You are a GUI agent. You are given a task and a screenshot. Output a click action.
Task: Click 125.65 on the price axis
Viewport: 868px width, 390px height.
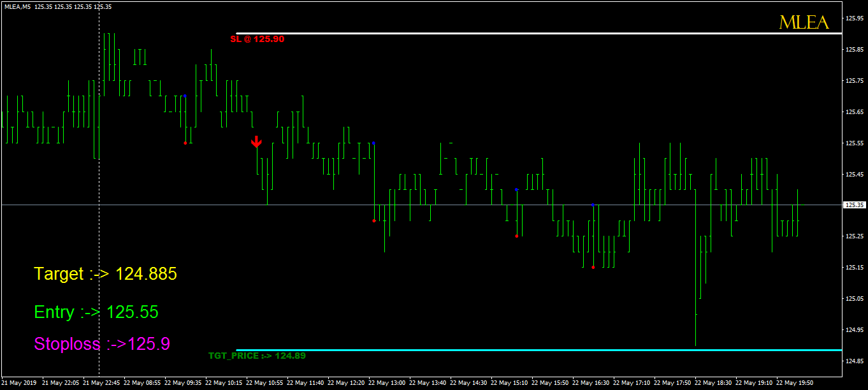coord(855,112)
